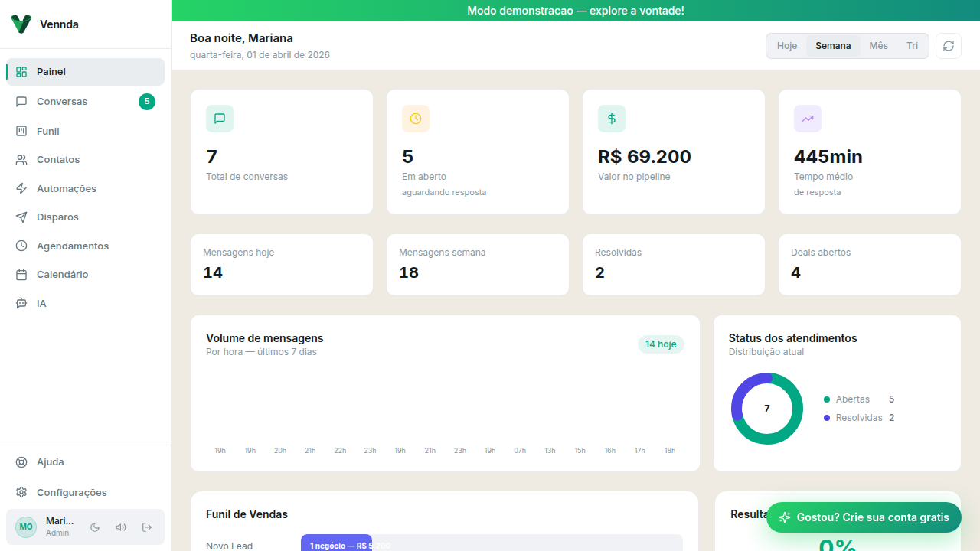Viewport: 980px width, 551px height.
Task: Open Agendamentos via the clock icon
Action: (23, 246)
